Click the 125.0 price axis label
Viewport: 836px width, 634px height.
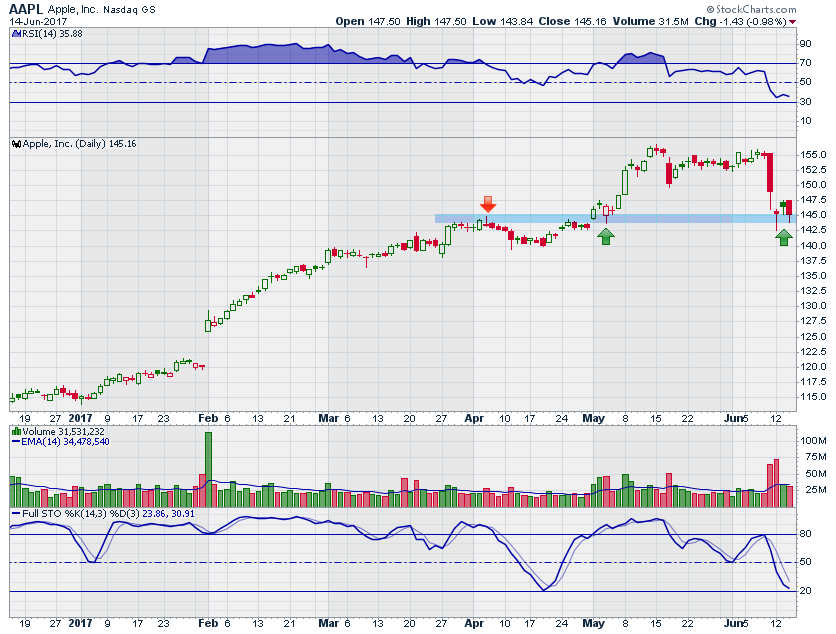click(x=813, y=336)
